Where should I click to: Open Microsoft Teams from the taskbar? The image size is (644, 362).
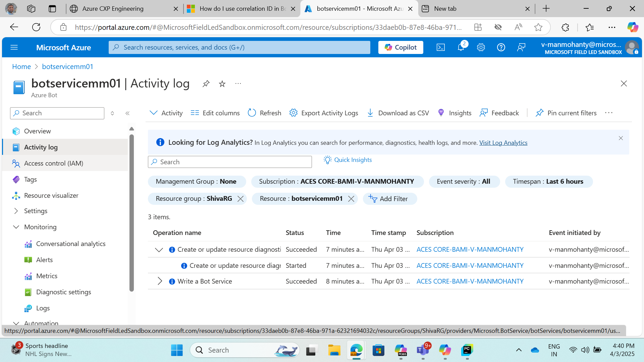(423, 350)
